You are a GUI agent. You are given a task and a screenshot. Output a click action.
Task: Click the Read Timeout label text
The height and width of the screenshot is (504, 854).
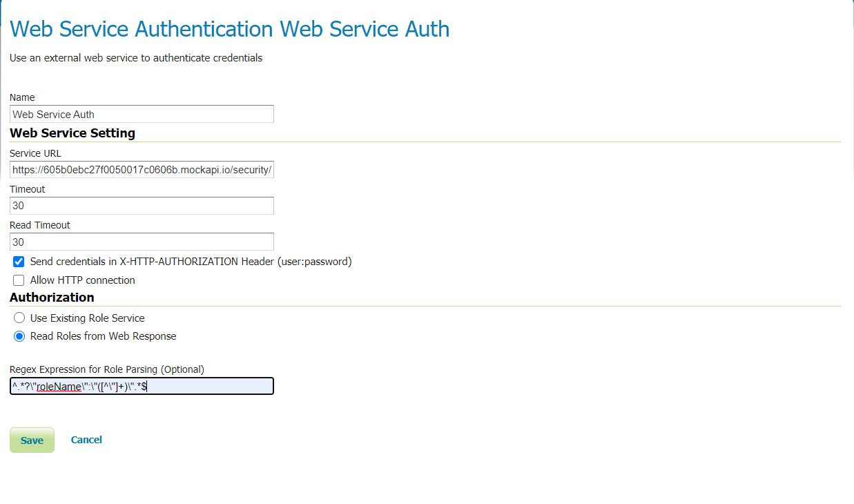[40, 225]
